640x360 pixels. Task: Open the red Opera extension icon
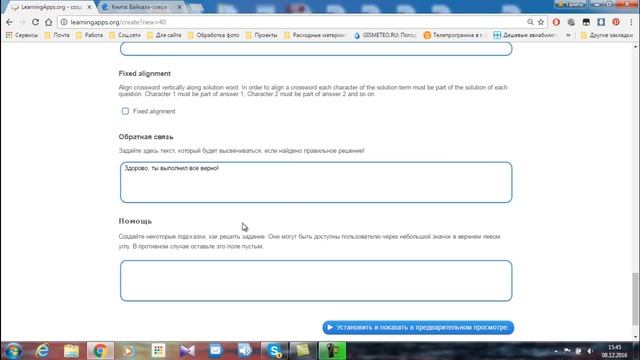click(x=556, y=22)
